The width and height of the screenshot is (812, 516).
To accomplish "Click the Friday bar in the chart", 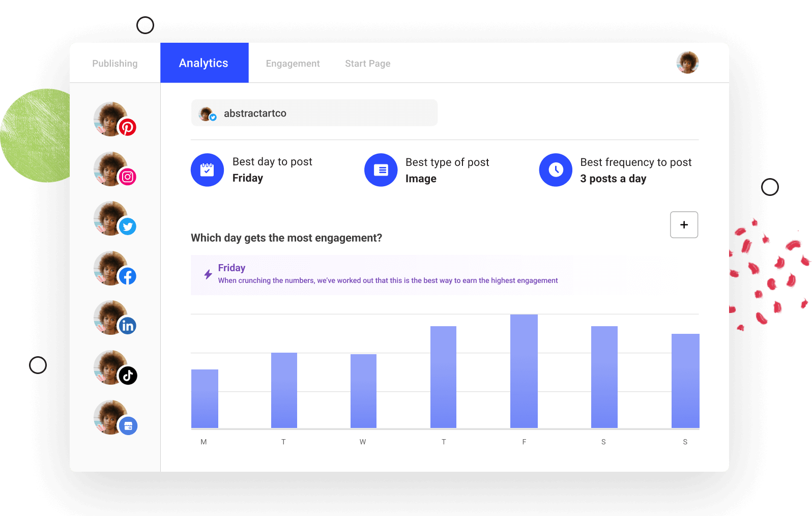I will pyautogui.click(x=524, y=371).
